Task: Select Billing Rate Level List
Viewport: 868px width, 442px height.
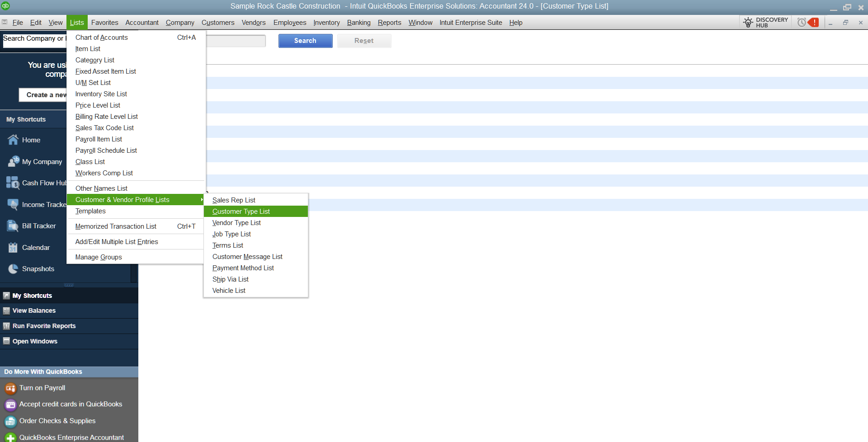Action: coord(136,117)
